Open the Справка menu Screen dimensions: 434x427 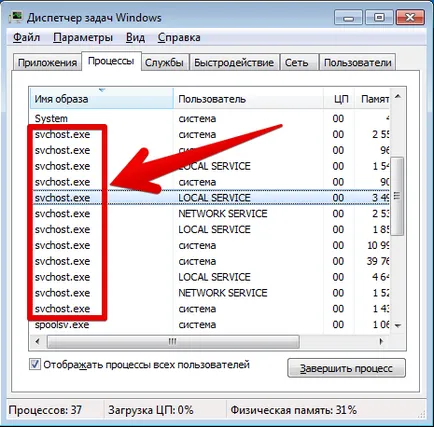179,37
